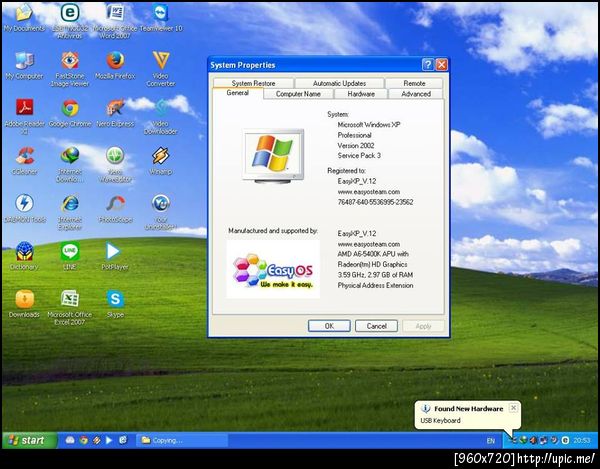Launch TeamViewer 10 from desktop

[161, 17]
